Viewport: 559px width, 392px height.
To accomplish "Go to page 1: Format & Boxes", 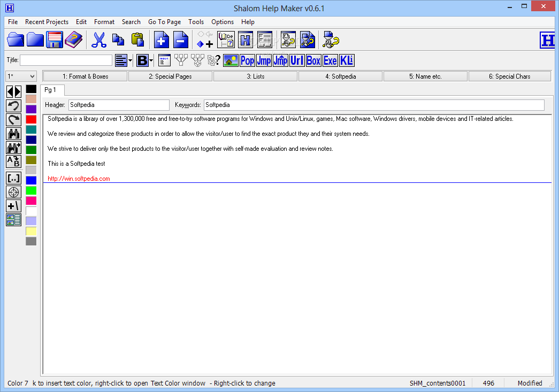I will [85, 76].
